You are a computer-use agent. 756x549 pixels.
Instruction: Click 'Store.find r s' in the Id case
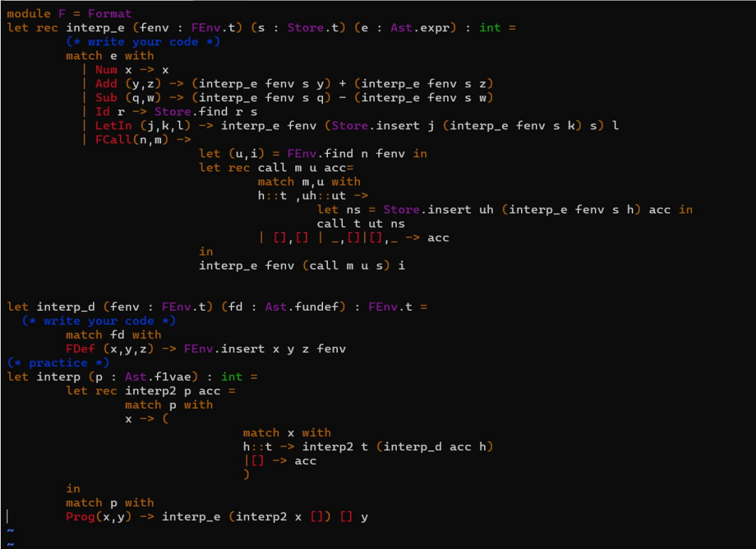pyautogui.click(x=206, y=112)
